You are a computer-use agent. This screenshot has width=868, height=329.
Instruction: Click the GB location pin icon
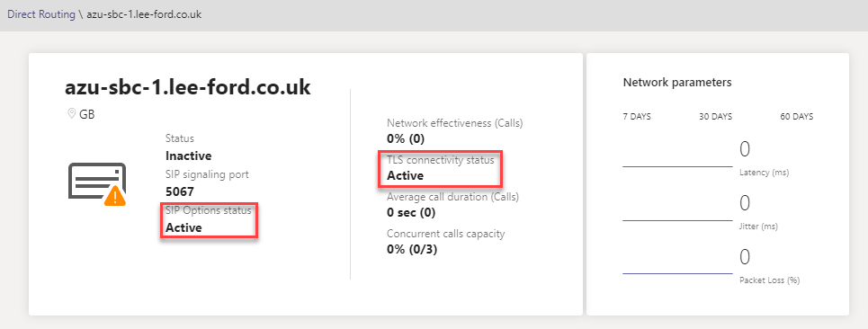coord(71,114)
